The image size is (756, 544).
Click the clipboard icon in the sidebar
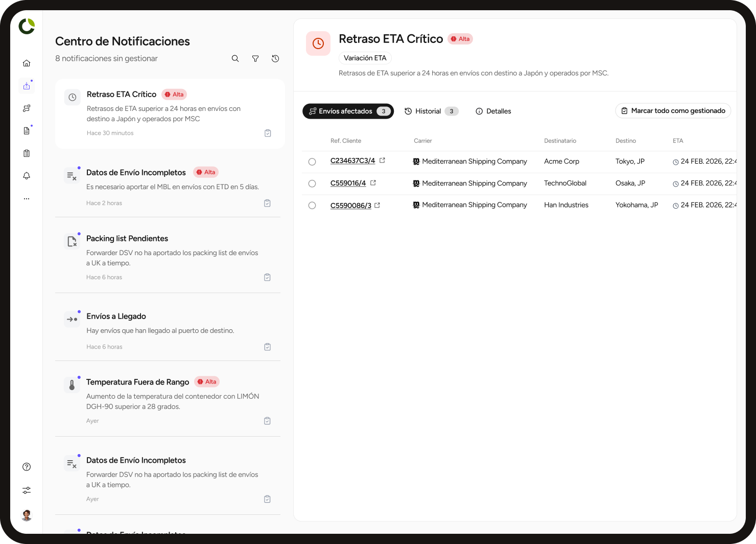(x=27, y=153)
